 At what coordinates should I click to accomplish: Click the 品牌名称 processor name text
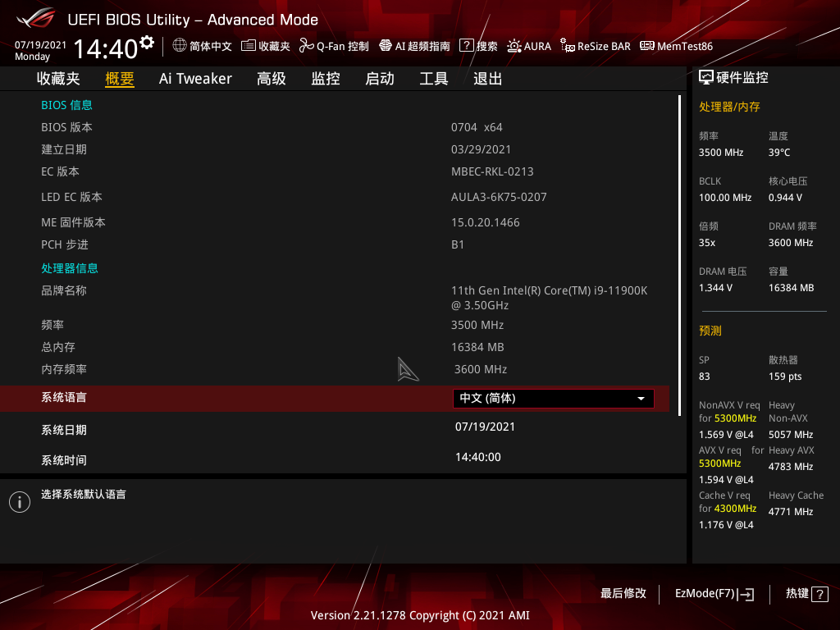(x=549, y=298)
